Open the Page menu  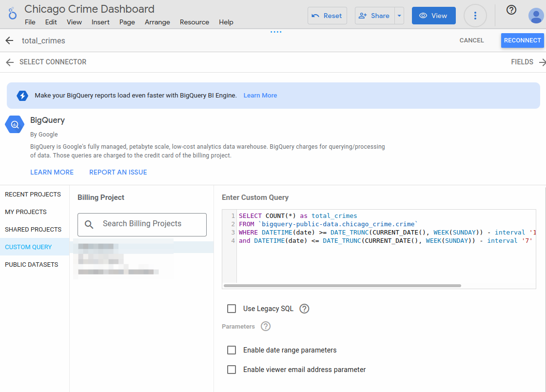127,22
